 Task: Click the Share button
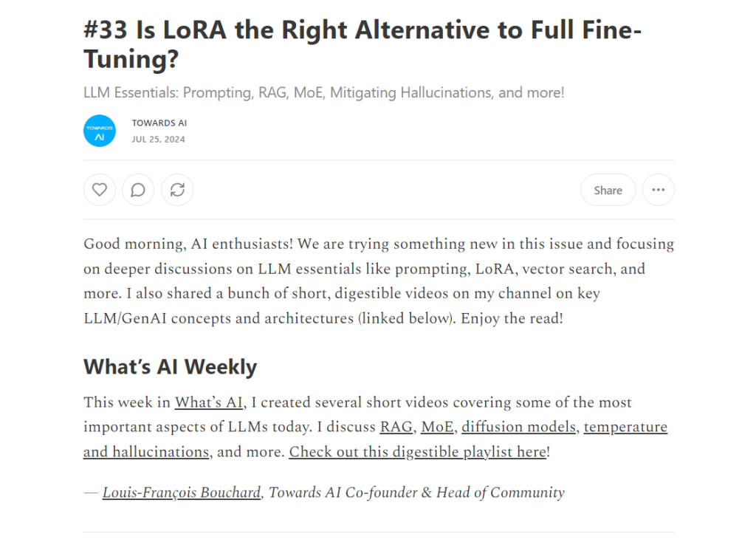point(608,190)
